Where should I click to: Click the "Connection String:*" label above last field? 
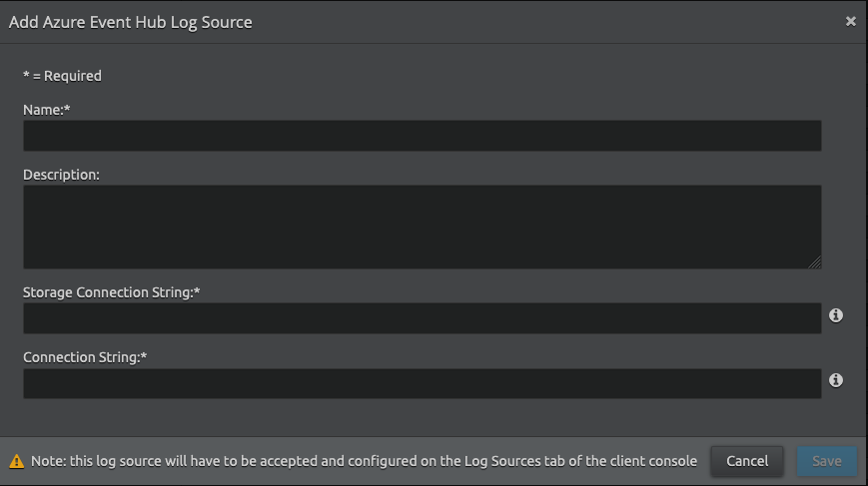(x=85, y=356)
